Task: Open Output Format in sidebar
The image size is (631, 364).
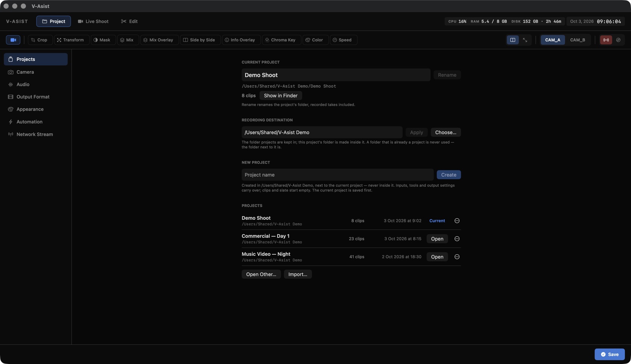Action: tap(36, 97)
